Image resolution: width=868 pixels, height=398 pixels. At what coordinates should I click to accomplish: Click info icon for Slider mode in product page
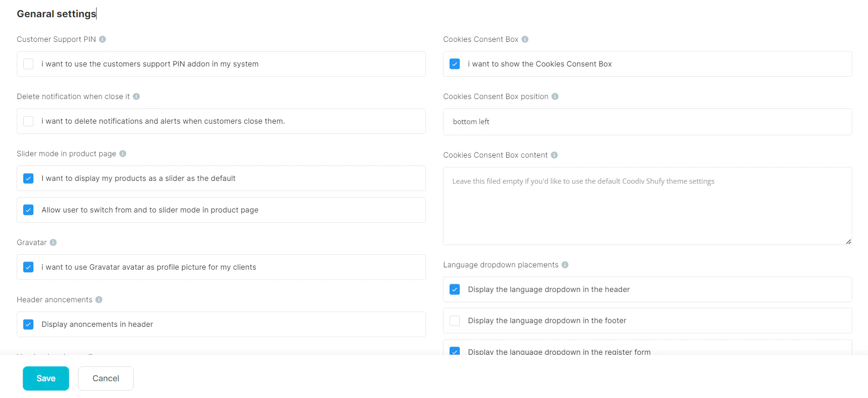point(123,154)
